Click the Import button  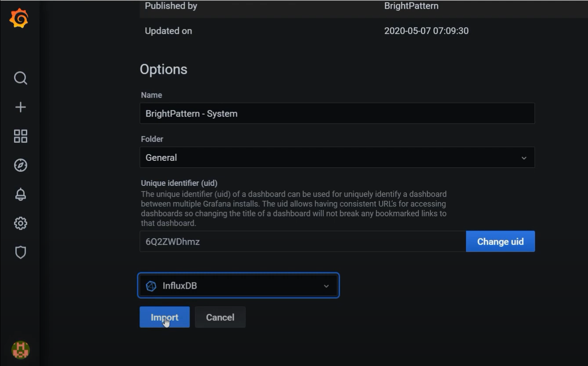(x=165, y=317)
